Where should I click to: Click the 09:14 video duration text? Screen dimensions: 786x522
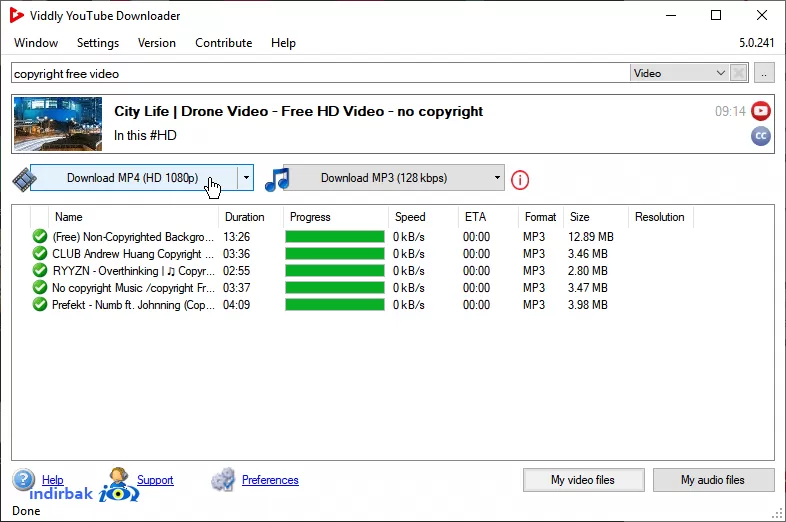tap(730, 111)
